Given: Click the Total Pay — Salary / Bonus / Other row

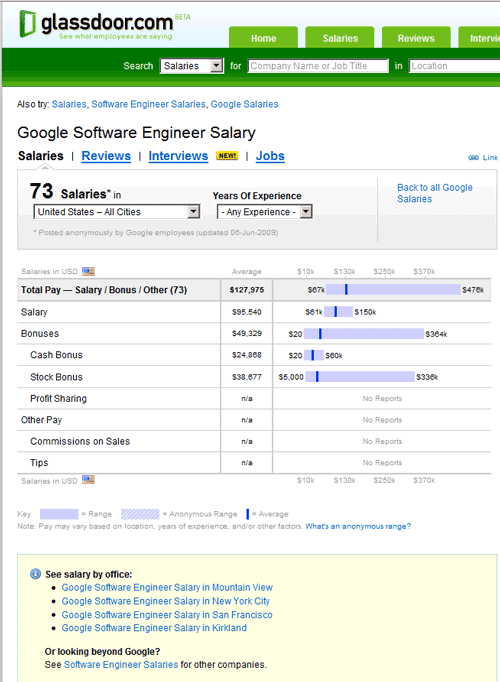Looking at the screenshot, I should tap(254, 290).
